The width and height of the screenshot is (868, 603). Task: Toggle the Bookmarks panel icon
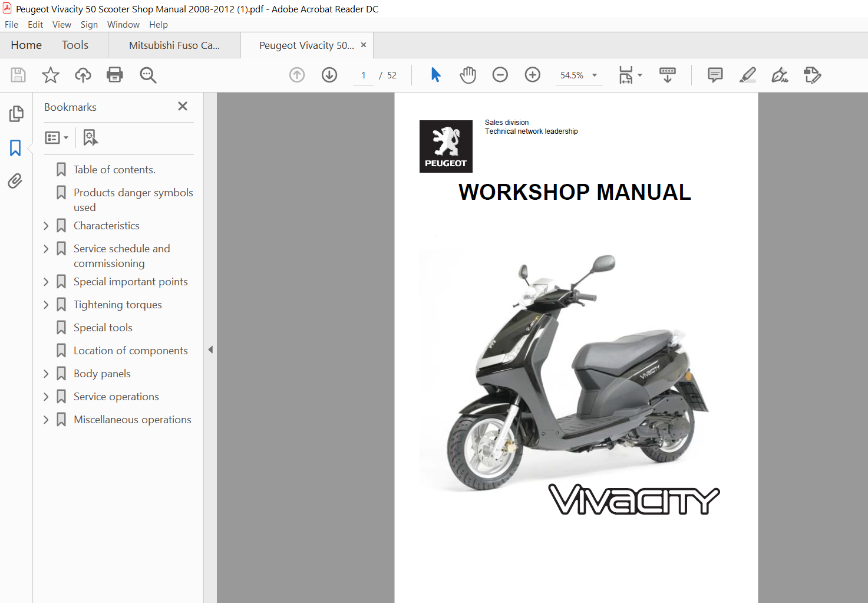(x=15, y=147)
